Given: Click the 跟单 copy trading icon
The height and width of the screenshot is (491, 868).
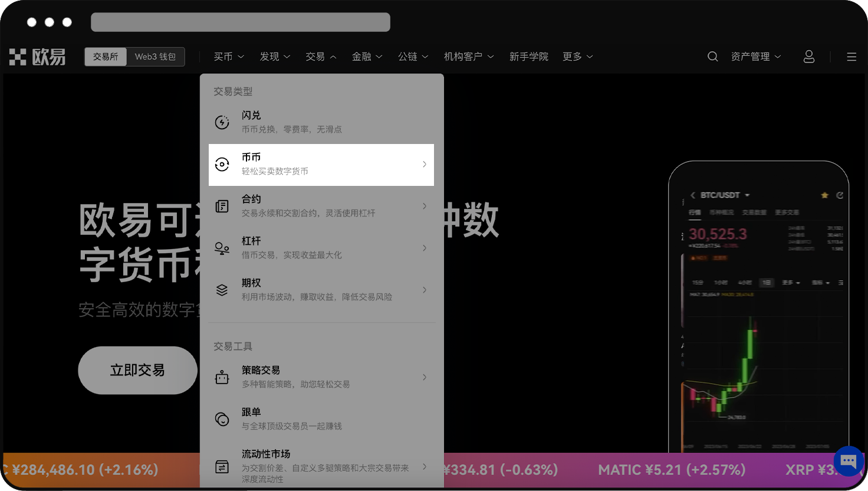Looking at the screenshot, I should click(222, 419).
